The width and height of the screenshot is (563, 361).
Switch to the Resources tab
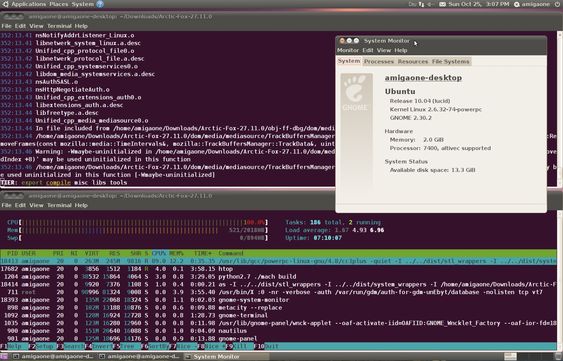[x=413, y=61]
